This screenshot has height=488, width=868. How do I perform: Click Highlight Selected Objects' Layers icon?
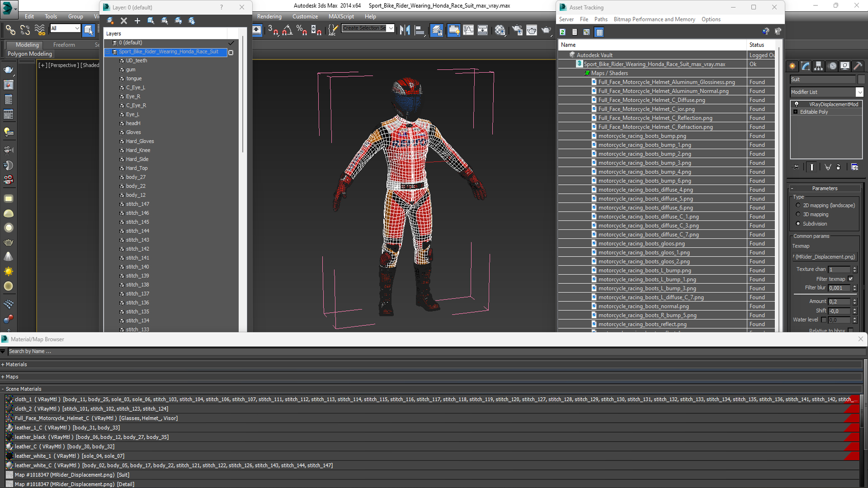click(x=165, y=21)
